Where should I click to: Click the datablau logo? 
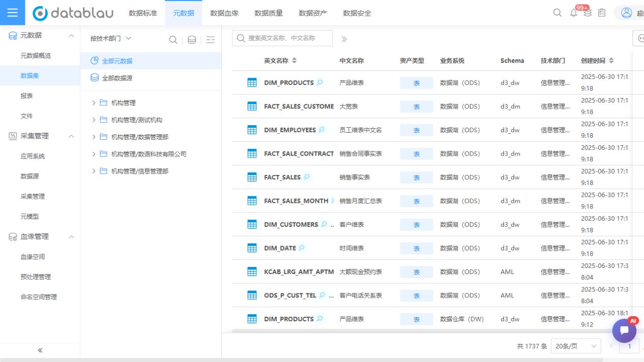point(73,13)
